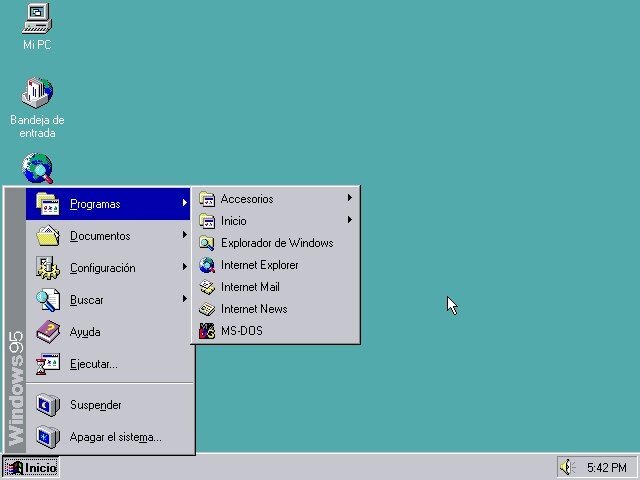Open the Accesorios submenu entry
This screenshot has width=640, height=480.
pos(276,199)
